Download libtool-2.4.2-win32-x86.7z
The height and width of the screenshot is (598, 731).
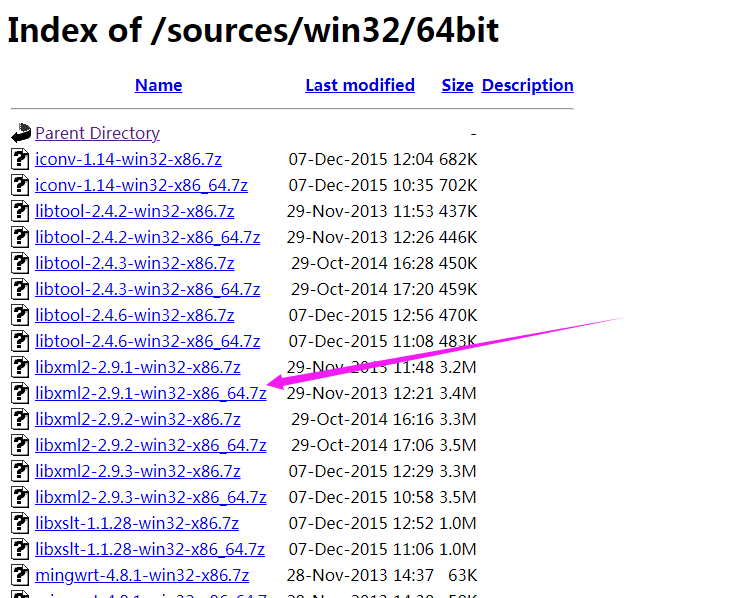[x=135, y=212]
